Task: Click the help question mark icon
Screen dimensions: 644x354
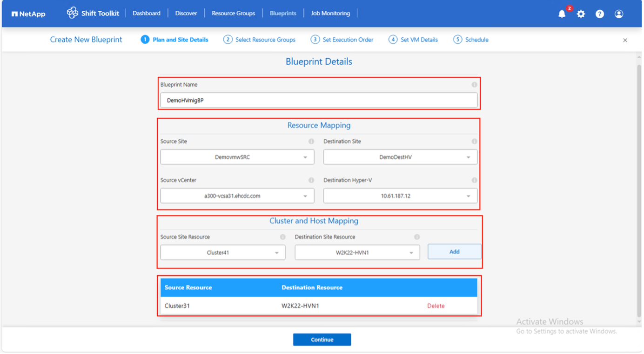Action: 600,14
